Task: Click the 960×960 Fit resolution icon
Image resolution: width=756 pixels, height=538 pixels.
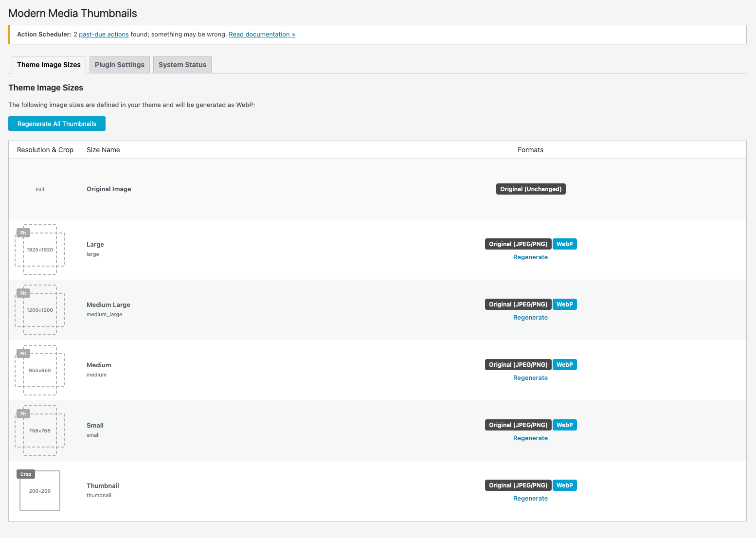Action: coord(40,370)
